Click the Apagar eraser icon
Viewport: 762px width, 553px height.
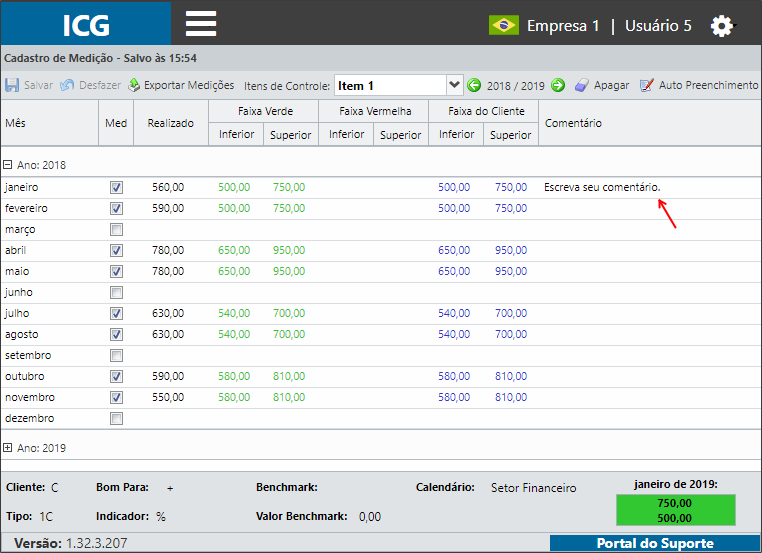click(582, 86)
